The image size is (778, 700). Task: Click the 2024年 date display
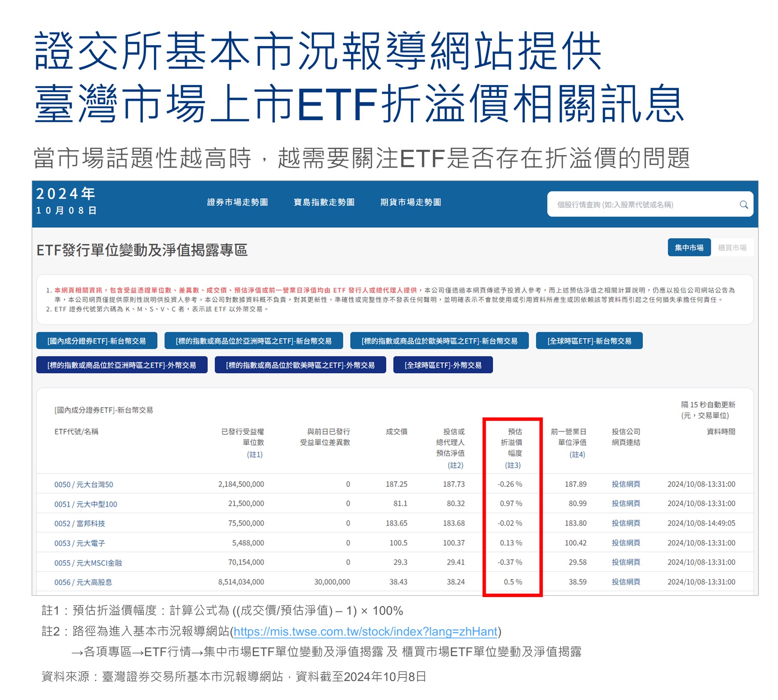(65, 193)
